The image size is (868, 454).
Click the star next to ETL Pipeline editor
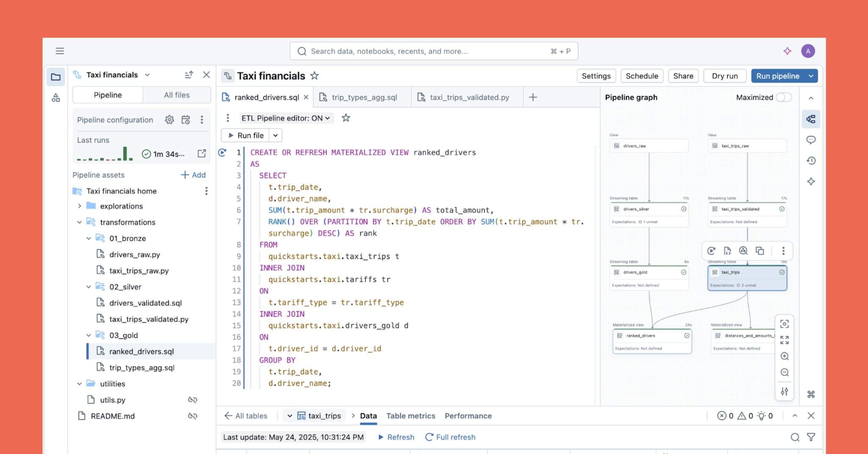click(346, 118)
